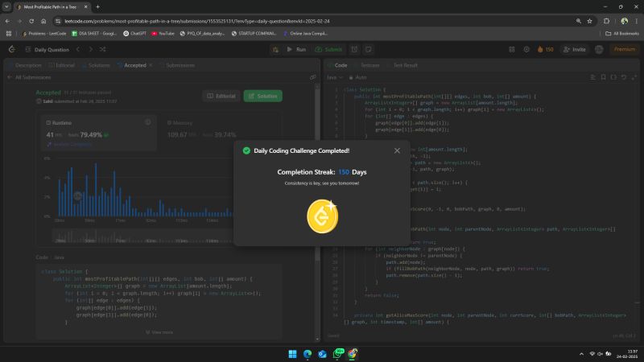Open Microsoft Edge from taskbar

tap(308, 354)
